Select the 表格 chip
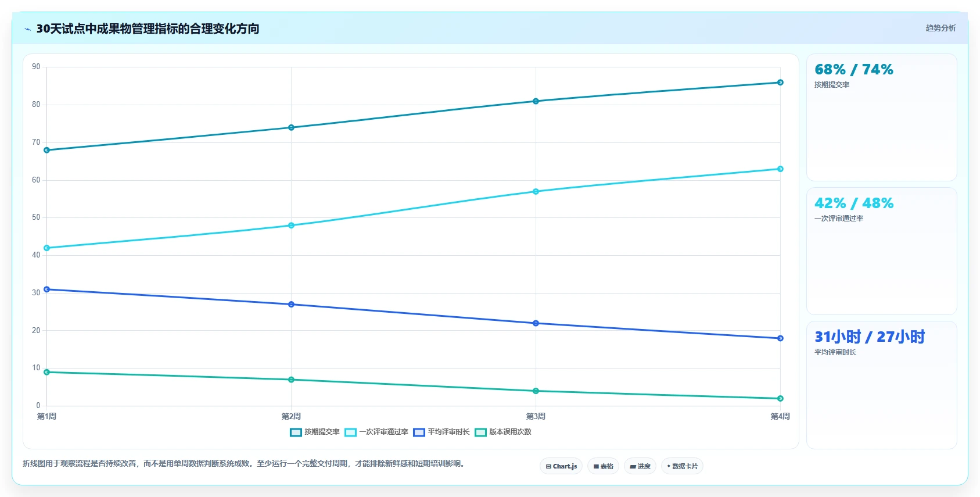 pos(603,466)
